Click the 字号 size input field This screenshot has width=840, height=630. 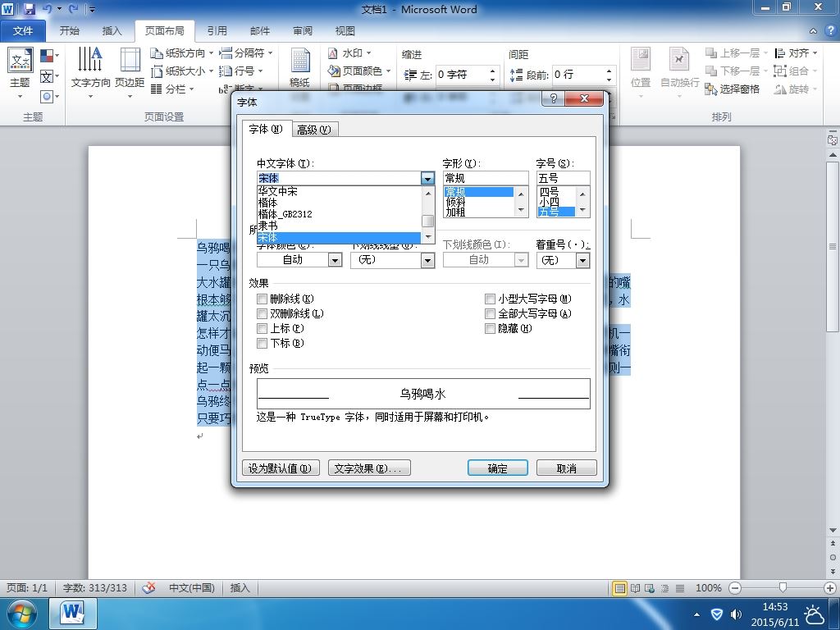563,178
